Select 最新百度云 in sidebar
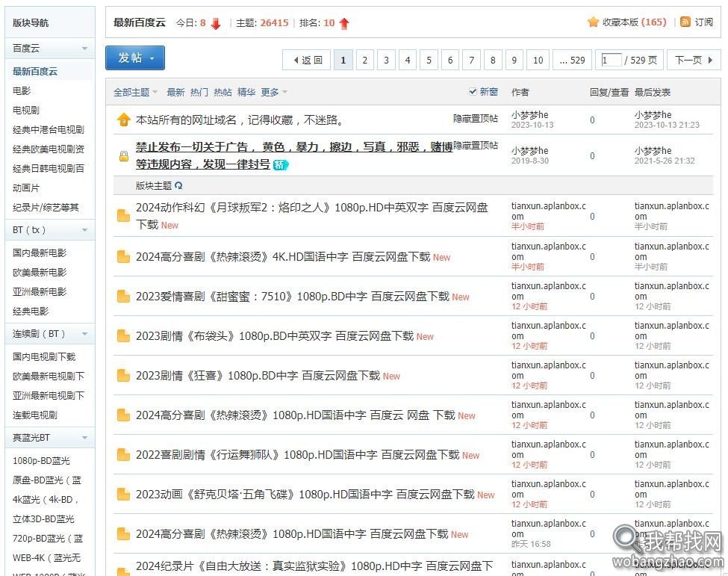 35,72
